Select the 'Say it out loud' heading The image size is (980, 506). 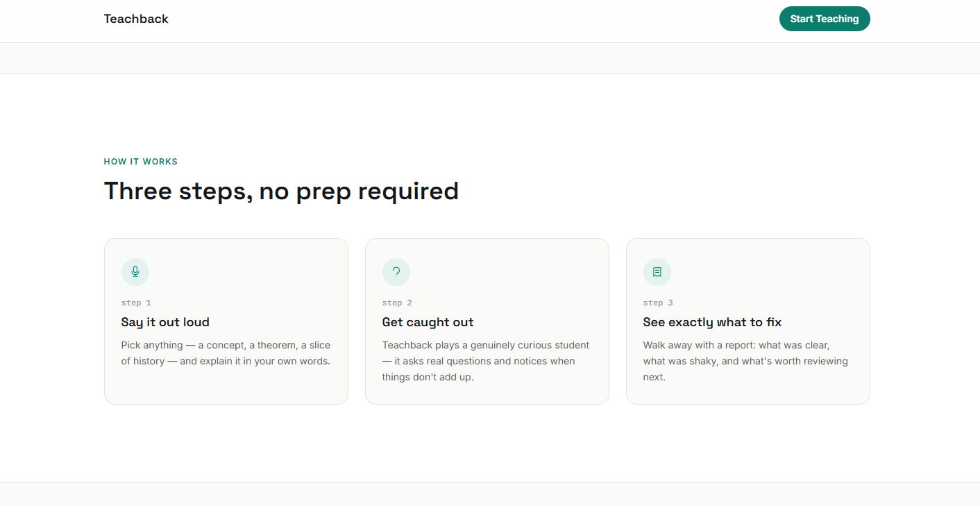coord(165,322)
